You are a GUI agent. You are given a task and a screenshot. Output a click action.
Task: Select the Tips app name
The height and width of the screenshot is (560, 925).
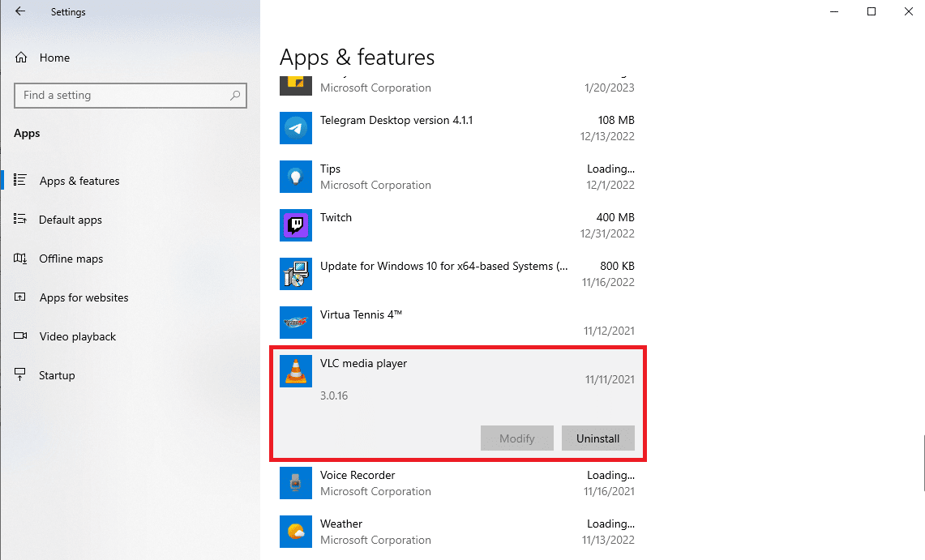click(331, 169)
